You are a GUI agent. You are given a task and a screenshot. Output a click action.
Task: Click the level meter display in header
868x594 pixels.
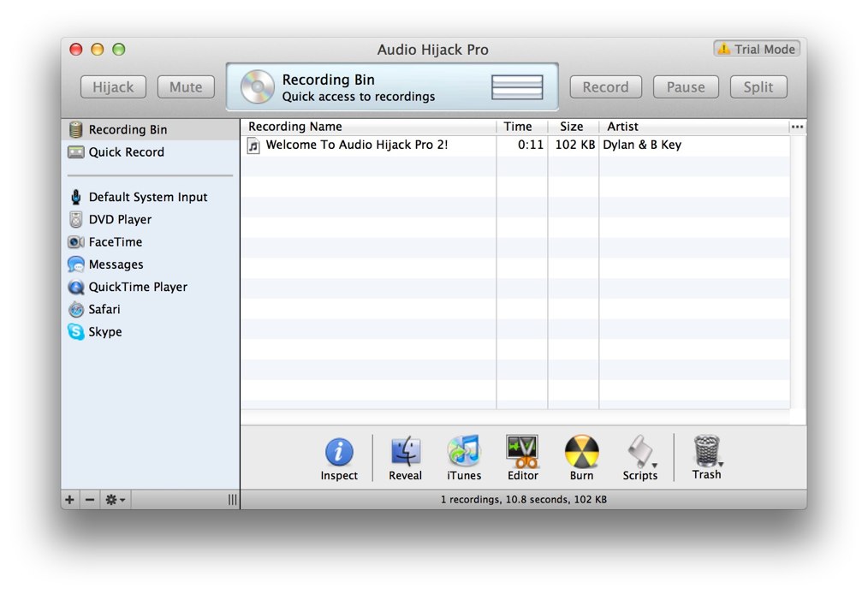coord(517,87)
